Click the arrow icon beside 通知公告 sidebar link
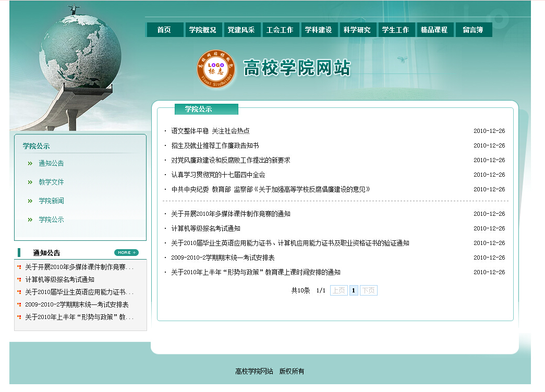 click(30, 164)
